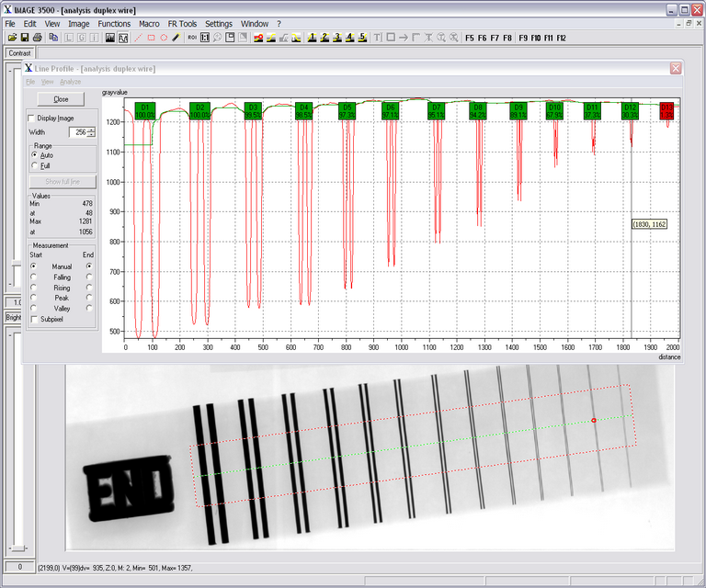Enable the Display Image checkbox
The image size is (706, 588).
click(x=31, y=119)
